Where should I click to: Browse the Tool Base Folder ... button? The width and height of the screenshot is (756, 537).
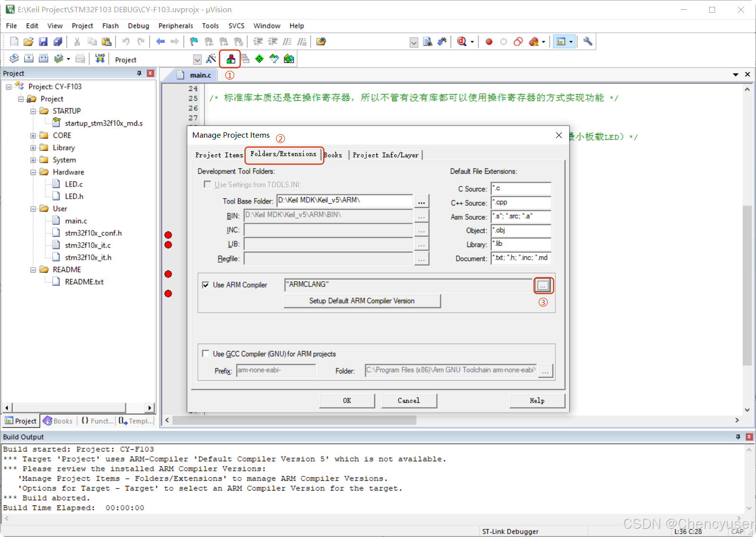421,201
